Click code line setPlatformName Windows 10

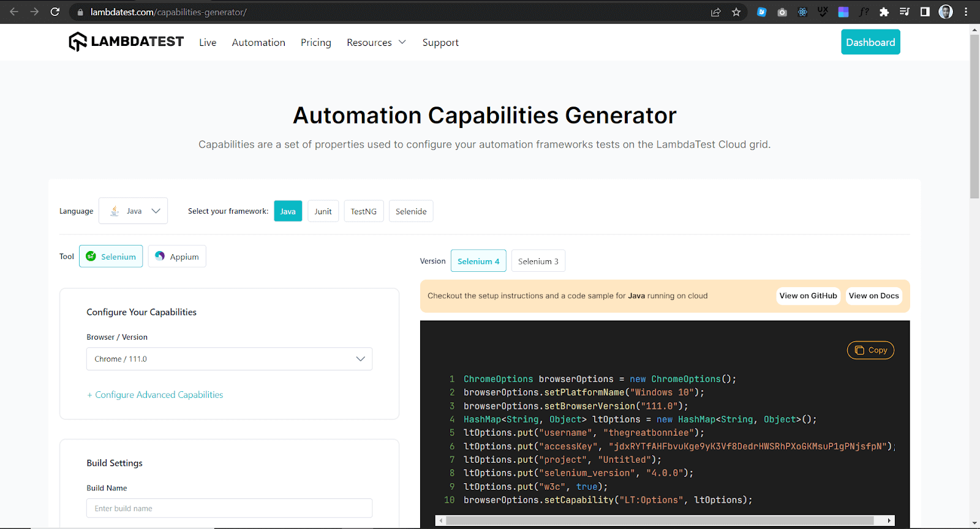(x=584, y=392)
